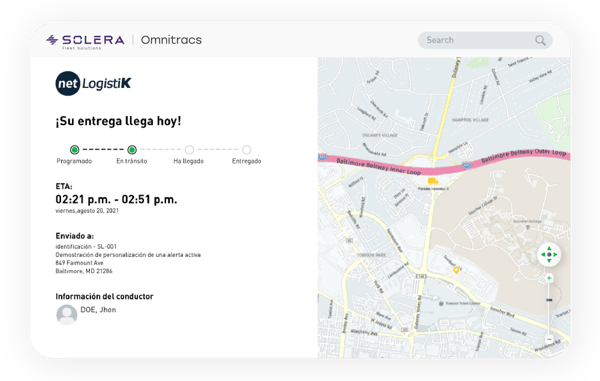Click the Programado status circle

(x=74, y=150)
